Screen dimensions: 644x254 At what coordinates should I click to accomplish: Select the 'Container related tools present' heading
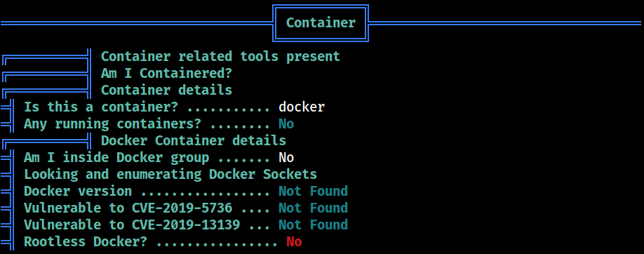pyautogui.click(x=220, y=56)
